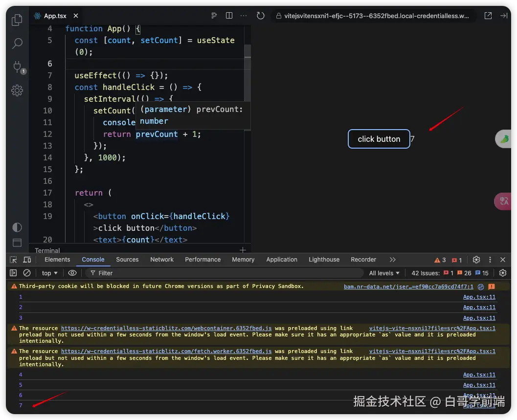Open the Settings gear in editor sidebar
The height and width of the screenshot is (420, 517).
17,90
